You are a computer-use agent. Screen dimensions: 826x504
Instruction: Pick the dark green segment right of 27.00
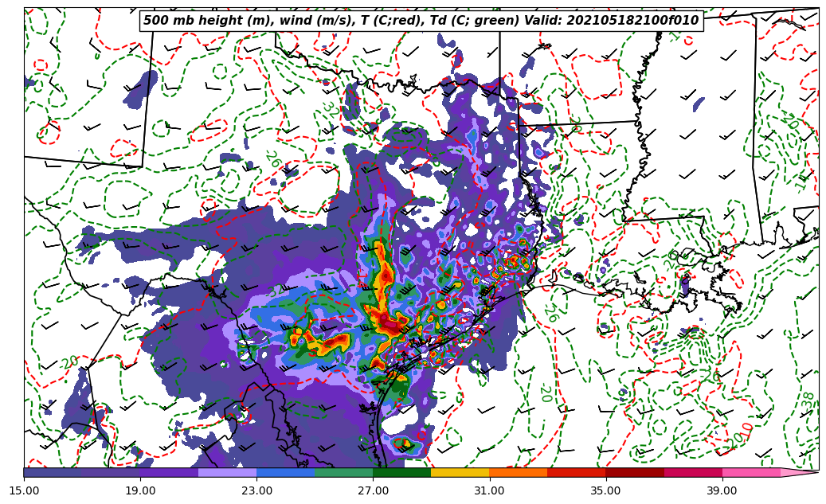401,473
